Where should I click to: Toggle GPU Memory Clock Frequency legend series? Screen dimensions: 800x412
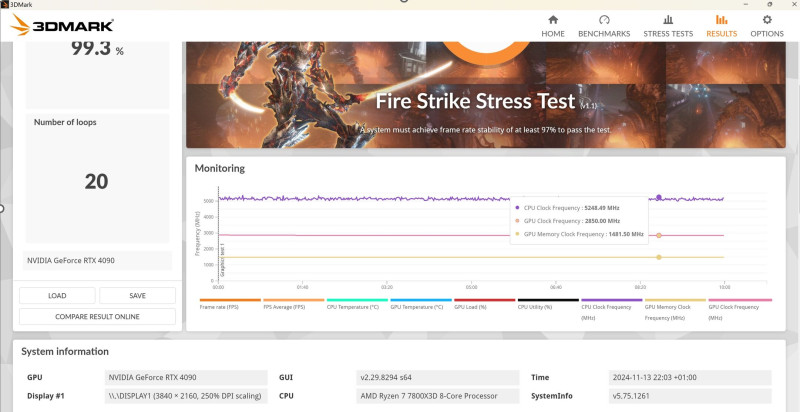(676, 309)
